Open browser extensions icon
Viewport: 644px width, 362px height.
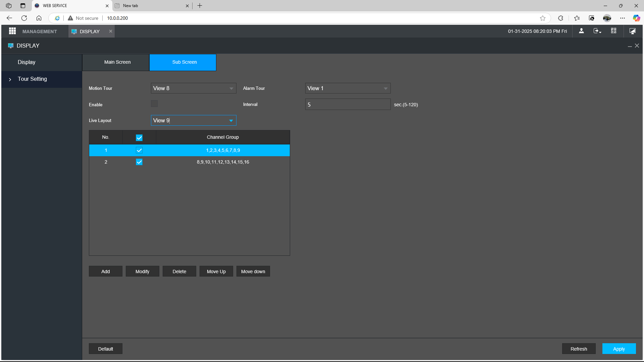(560, 18)
